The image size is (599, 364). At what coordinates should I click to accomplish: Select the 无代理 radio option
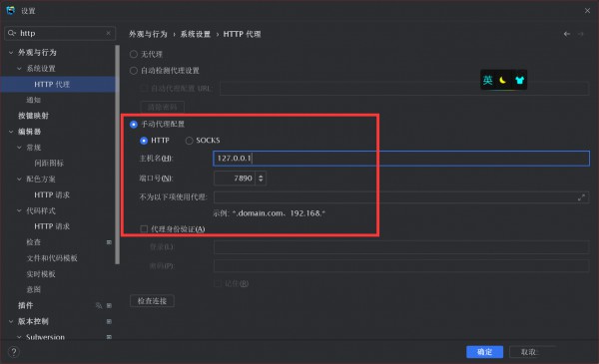tap(134, 54)
